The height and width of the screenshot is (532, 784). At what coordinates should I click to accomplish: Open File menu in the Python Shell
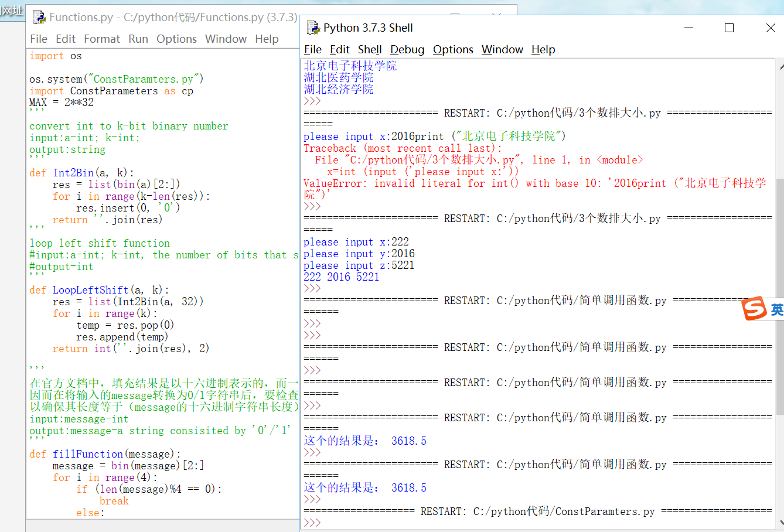point(313,49)
